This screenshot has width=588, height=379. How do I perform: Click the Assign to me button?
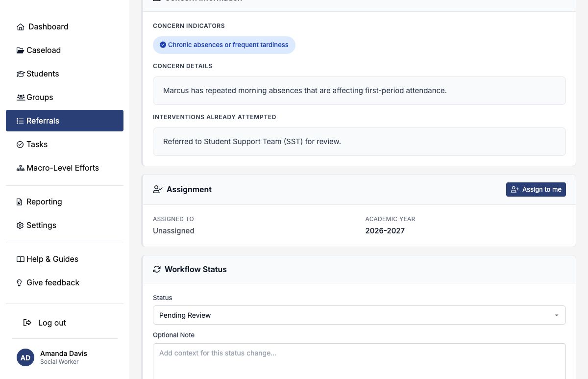[536, 189]
